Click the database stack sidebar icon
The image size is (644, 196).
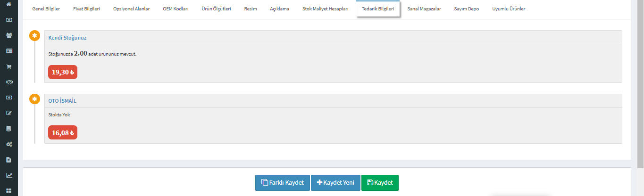[8, 129]
